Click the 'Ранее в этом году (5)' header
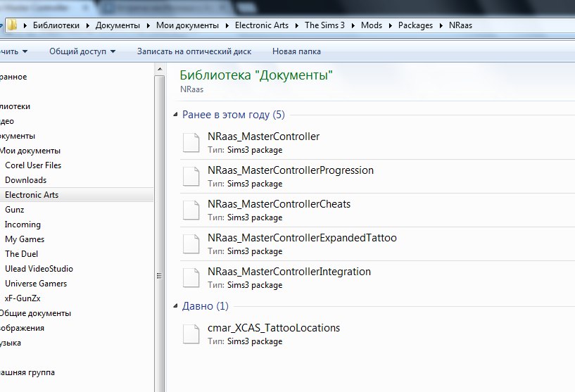This screenshot has width=575, height=392. click(x=234, y=115)
